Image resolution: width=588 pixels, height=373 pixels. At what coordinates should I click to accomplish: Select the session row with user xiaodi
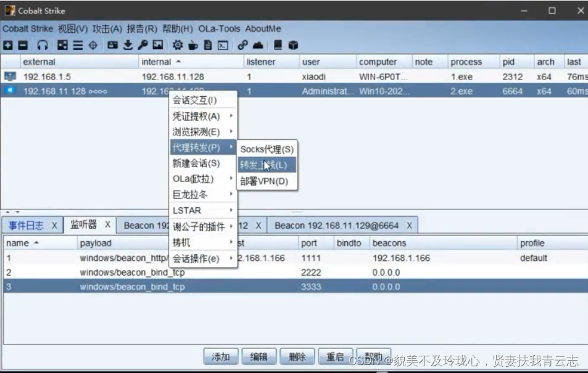(x=294, y=76)
